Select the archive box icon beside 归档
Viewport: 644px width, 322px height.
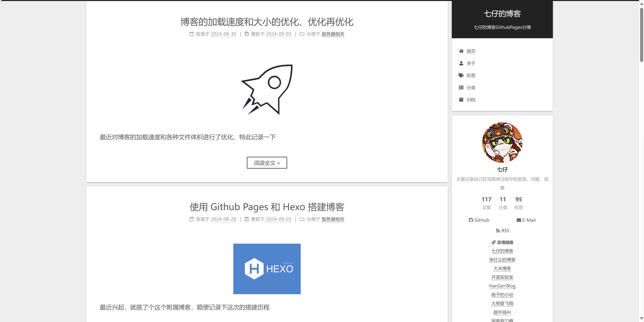[x=461, y=100]
